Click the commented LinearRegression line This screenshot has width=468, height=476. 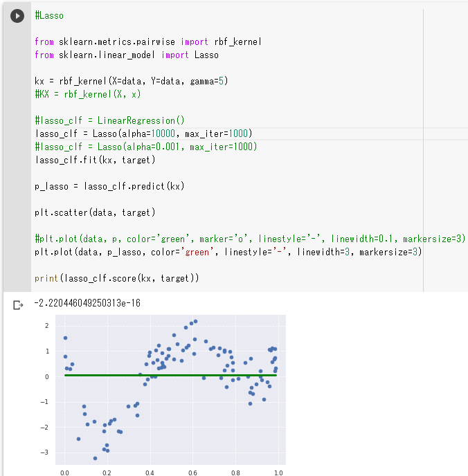109,120
